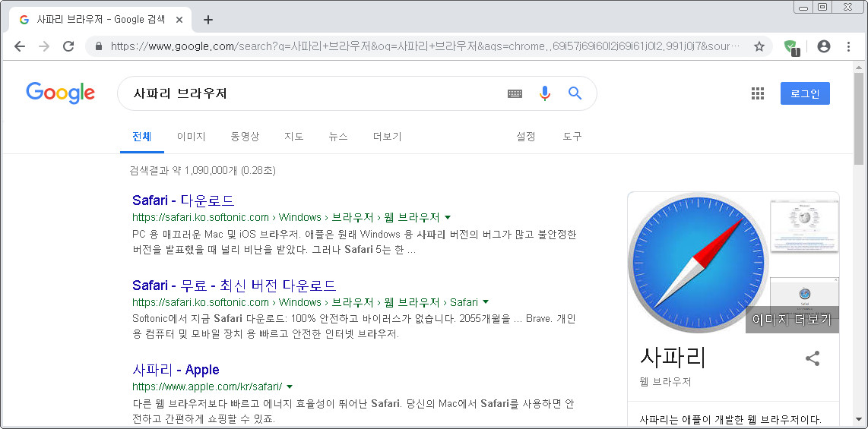Expand dropdown arrow after 웹 브라우저 in first result
Viewport: 868px width, 429px height.
point(448,216)
